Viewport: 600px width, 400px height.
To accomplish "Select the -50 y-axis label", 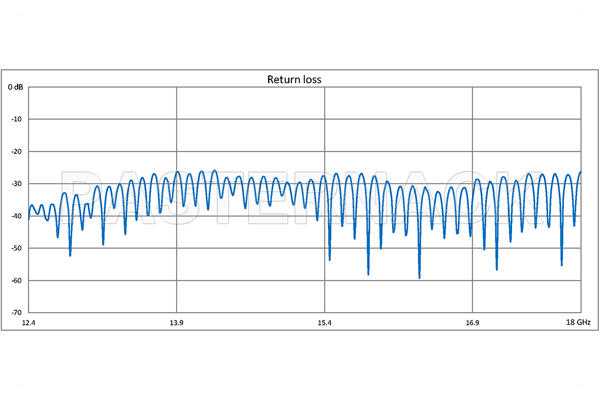I will point(17,247).
